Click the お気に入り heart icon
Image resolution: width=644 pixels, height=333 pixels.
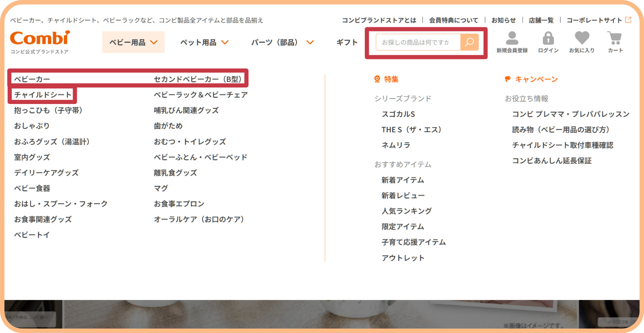(x=582, y=38)
